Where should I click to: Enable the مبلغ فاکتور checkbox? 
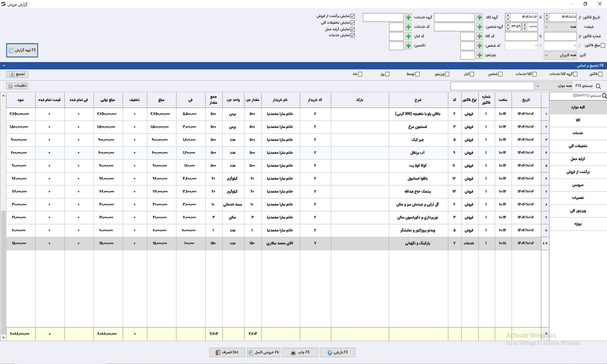pos(603,45)
